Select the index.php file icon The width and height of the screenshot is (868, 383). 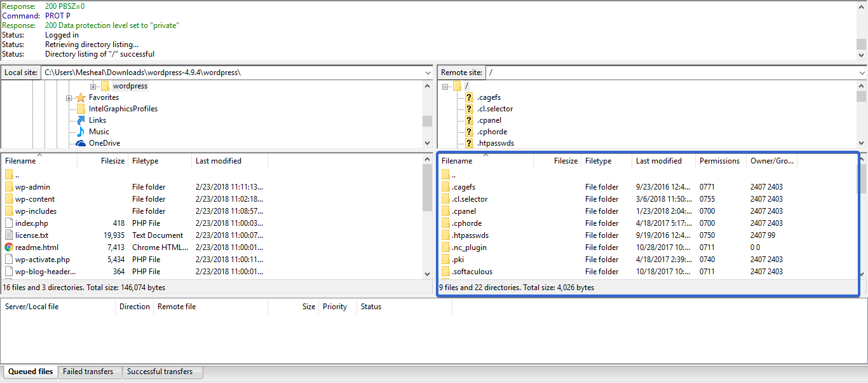[9, 223]
